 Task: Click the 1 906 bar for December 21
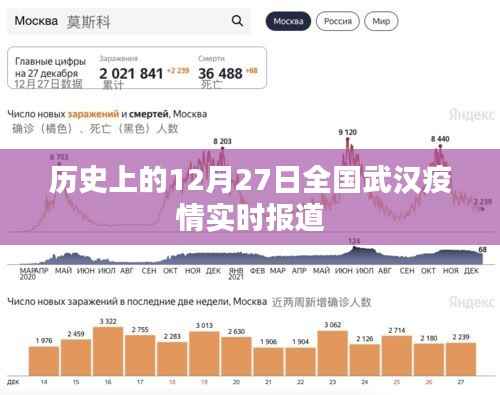[268, 362]
